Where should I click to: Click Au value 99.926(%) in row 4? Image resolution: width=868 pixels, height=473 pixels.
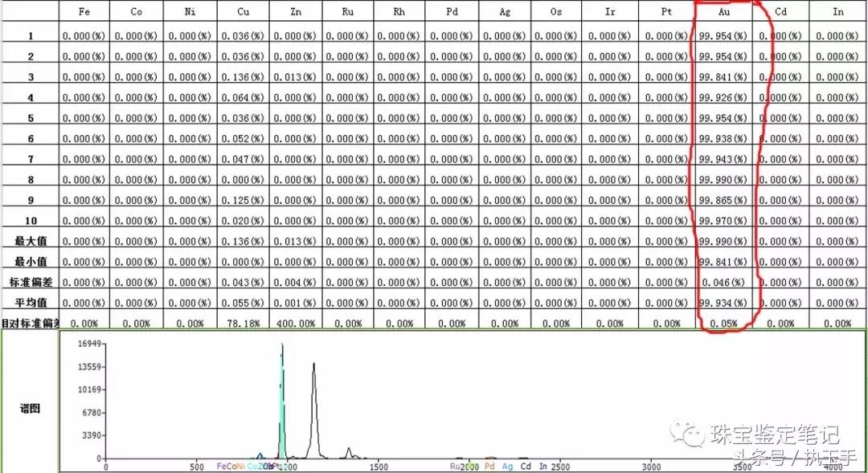pos(723,97)
